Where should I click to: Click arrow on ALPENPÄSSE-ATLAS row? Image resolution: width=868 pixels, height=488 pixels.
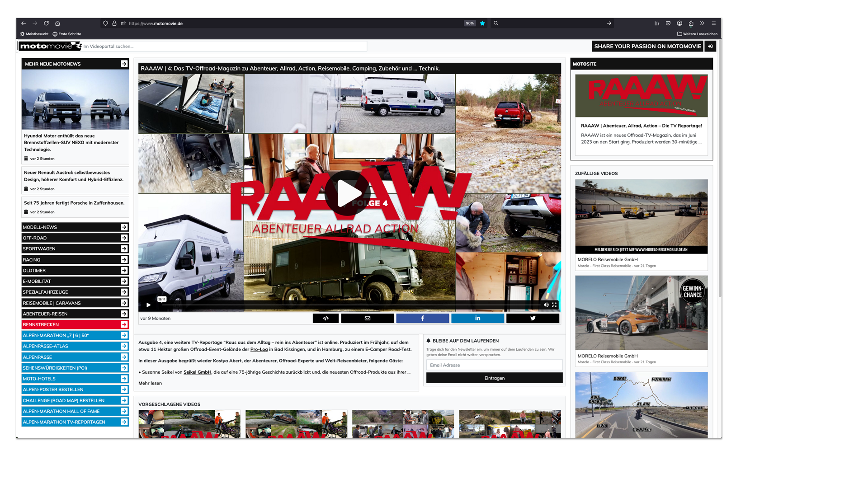pyautogui.click(x=124, y=346)
